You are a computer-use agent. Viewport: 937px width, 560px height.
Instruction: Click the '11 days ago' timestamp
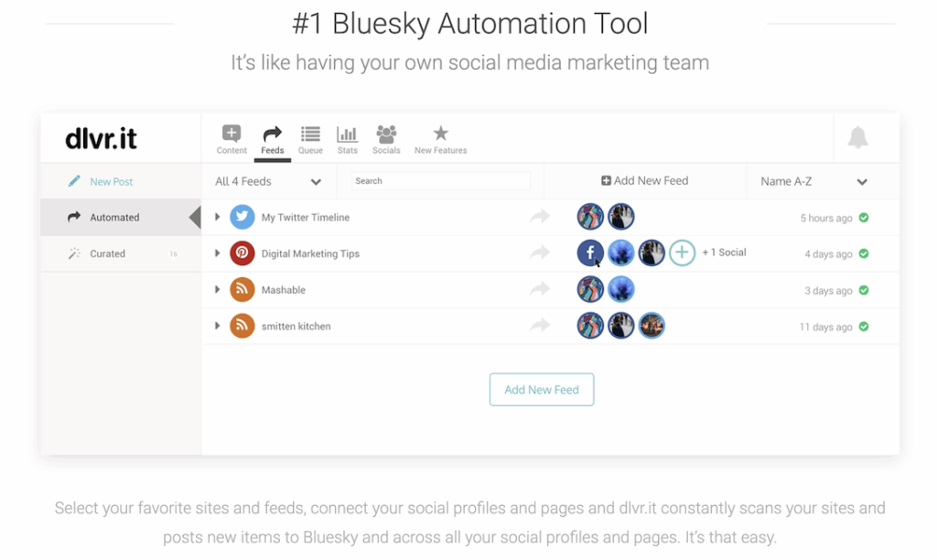[x=825, y=327]
